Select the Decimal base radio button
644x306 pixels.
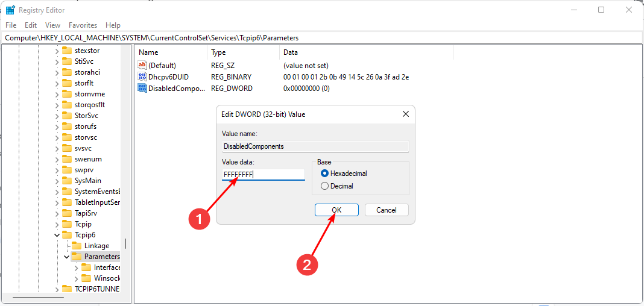[325, 186]
